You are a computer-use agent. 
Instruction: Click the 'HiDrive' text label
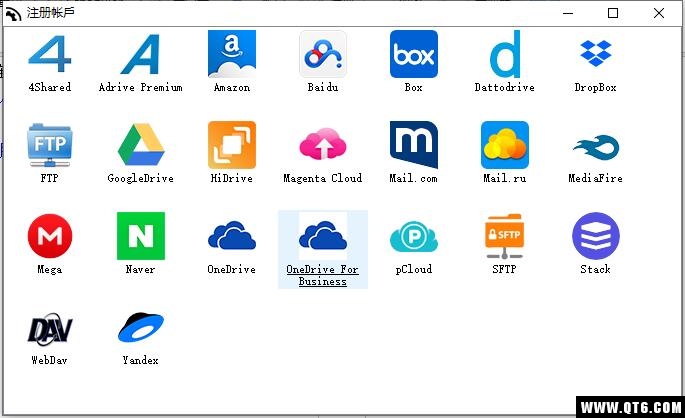232,178
